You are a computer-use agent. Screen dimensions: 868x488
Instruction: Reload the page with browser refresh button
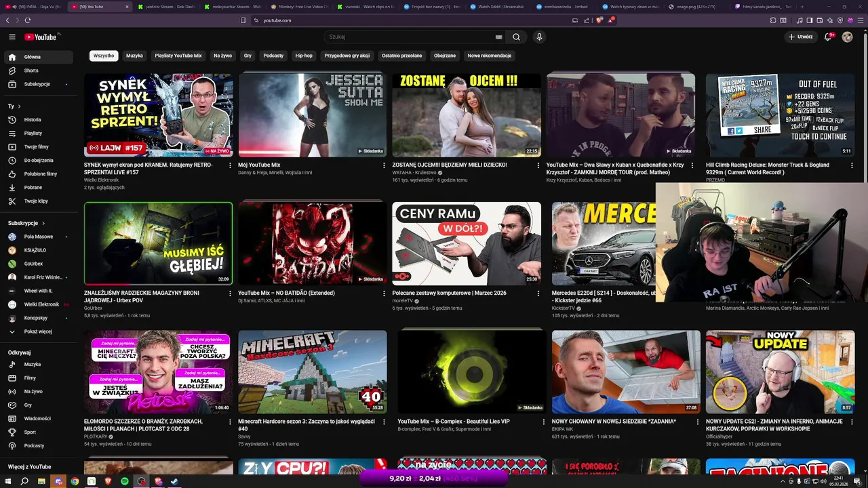point(28,20)
